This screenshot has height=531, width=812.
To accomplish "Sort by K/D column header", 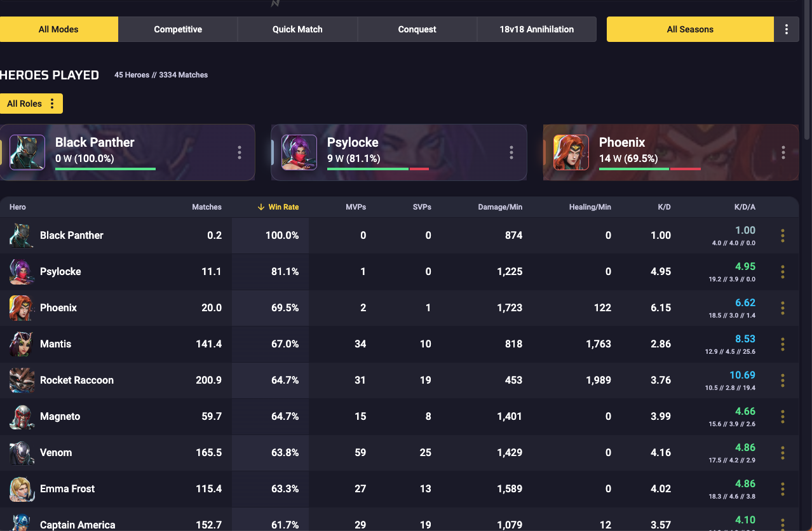I will [x=665, y=207].
